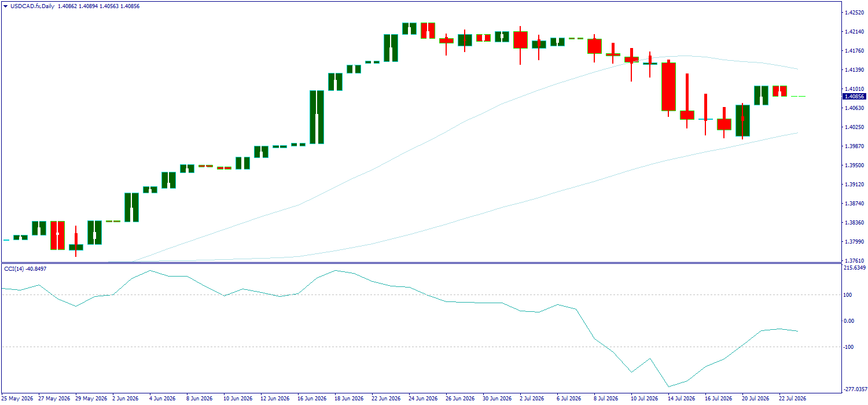Select the largest red candle in mid-July
The height and width of the screenshot is (405, 868).
click(668, 87)
